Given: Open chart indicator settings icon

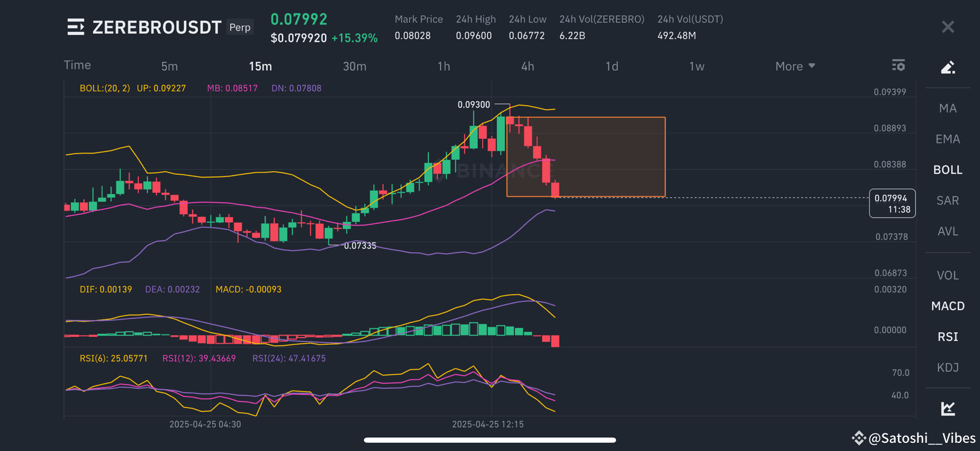Looking at the screenshot, I should click(x=898, y=65).
